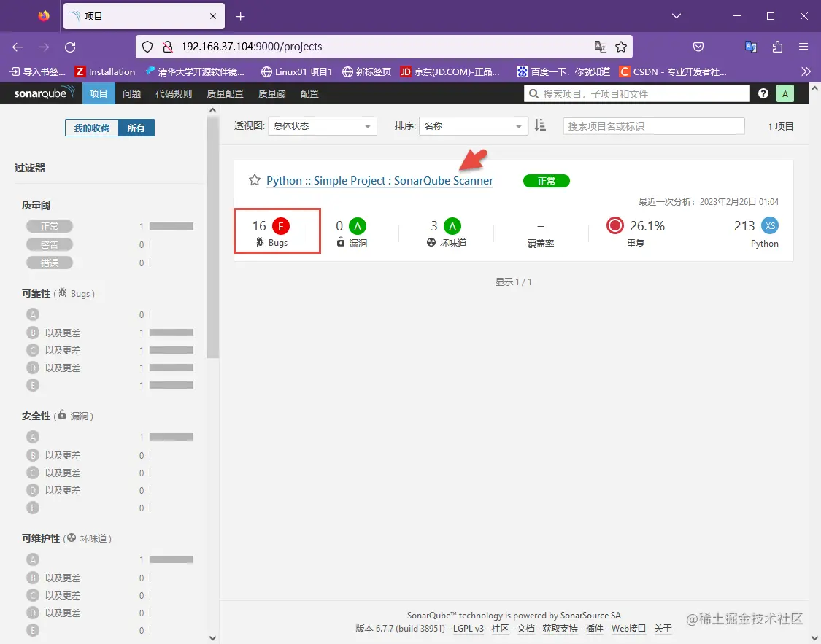821x644 pixels.
Task: Open the 文档 footer link
Action: (x=525, y=628)
